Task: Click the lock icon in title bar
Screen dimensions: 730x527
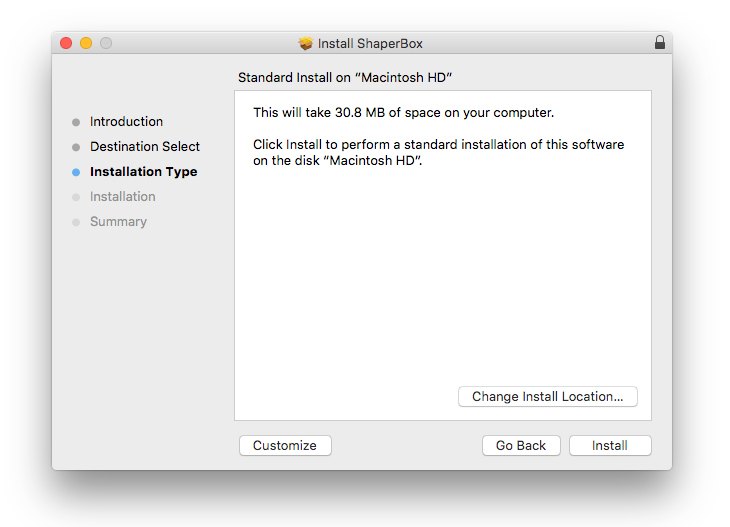Action: [659, 43]
